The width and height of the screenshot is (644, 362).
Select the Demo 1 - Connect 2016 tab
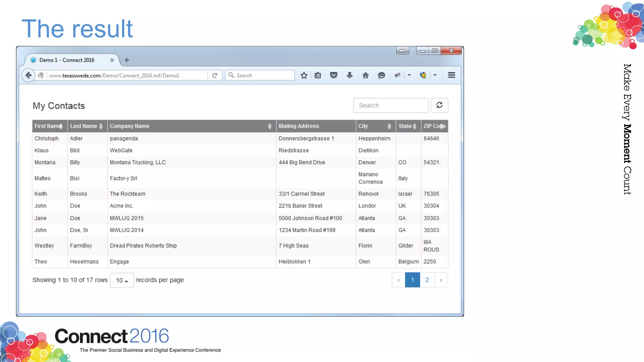(x=67, y=60)
